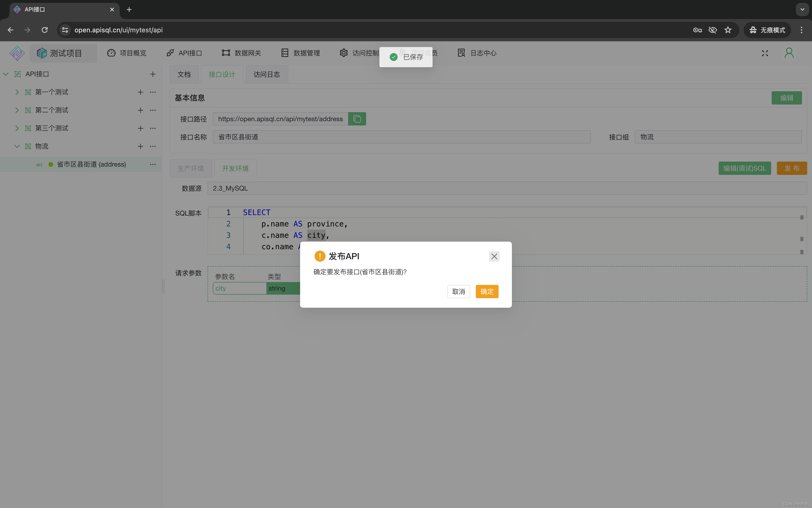Open more options for 省市区县街道 (address) item
Image resolution: width=812 pixels, height=508 pixels.
click(153, 164)
